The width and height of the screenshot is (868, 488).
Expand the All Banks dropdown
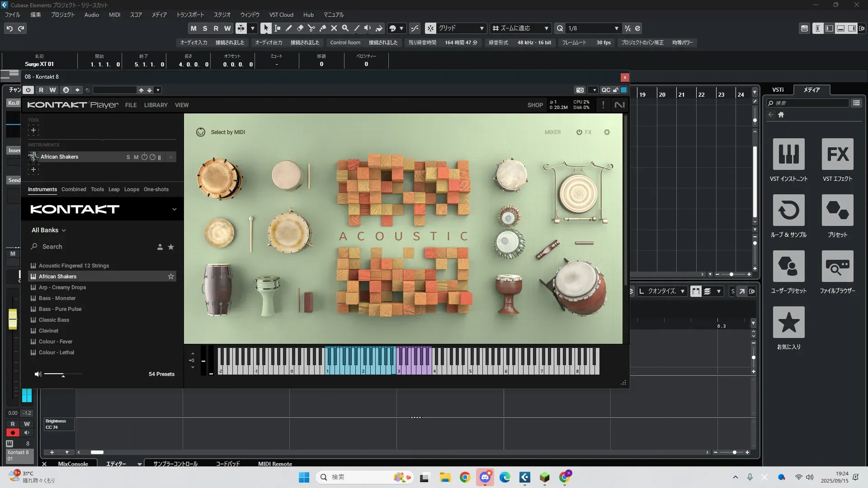click(x=48, y=230)
